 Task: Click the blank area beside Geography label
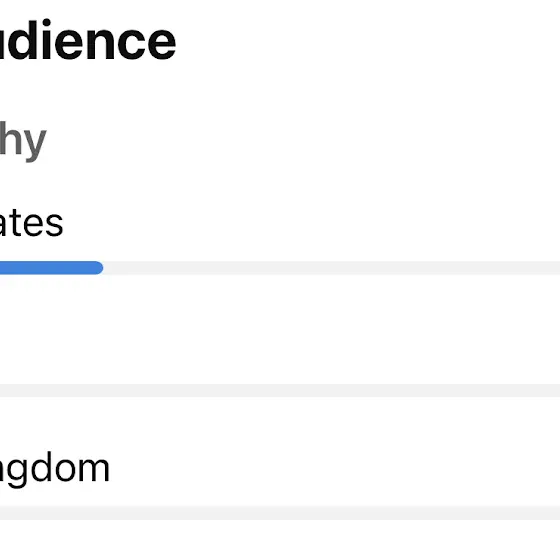pos(304,140)
